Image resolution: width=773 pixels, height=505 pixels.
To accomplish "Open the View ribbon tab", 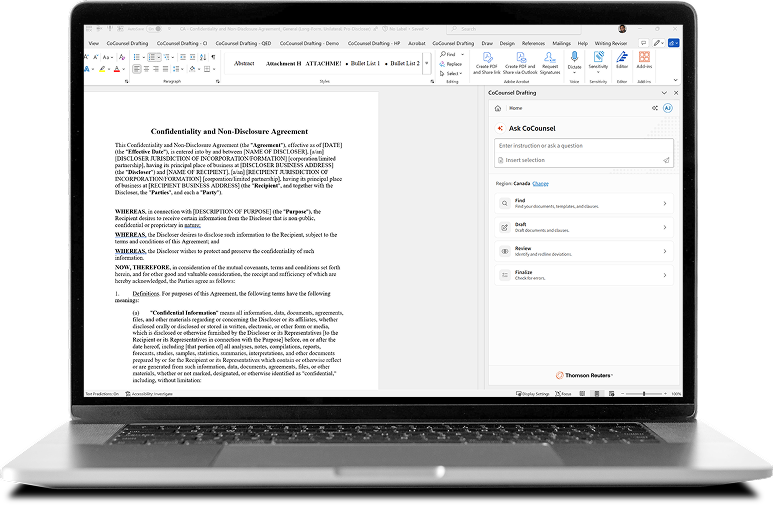I will coord(94,43).
